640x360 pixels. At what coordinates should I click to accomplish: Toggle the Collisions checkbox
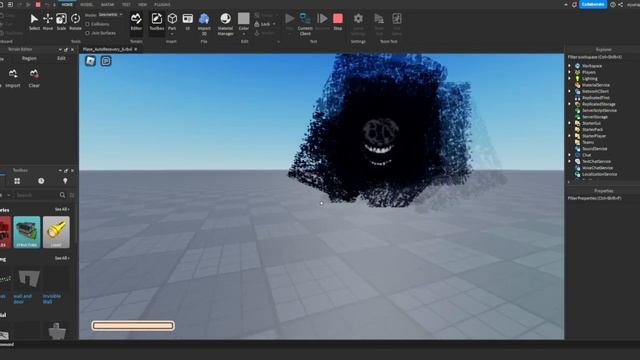87,24
